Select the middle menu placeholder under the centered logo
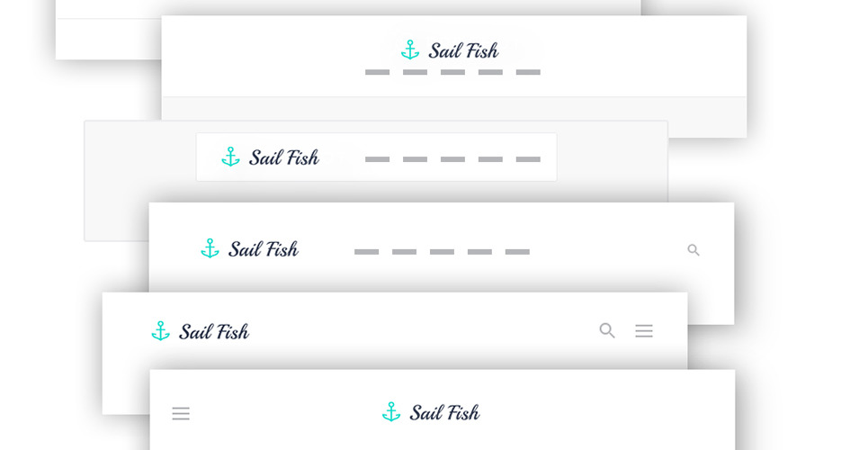Viewport: 868px width, 450px height. [x=452, y=72]
